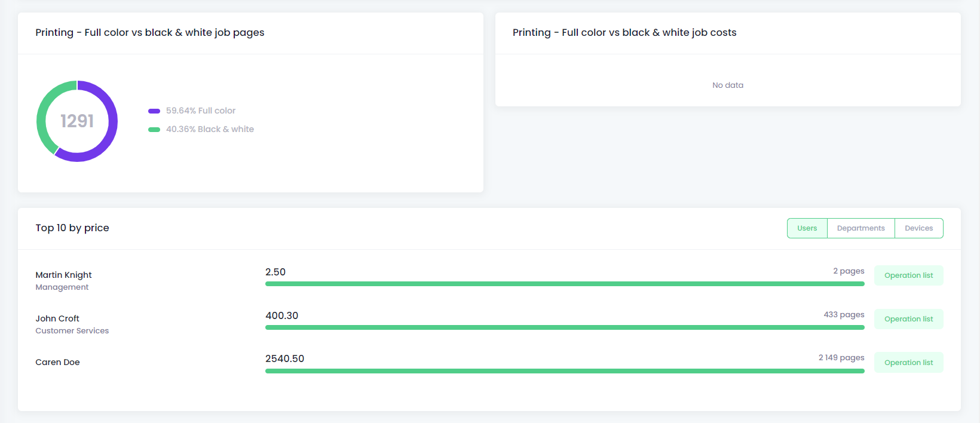
Task: Click John Croft's green price bar
Action: [565, 327]
